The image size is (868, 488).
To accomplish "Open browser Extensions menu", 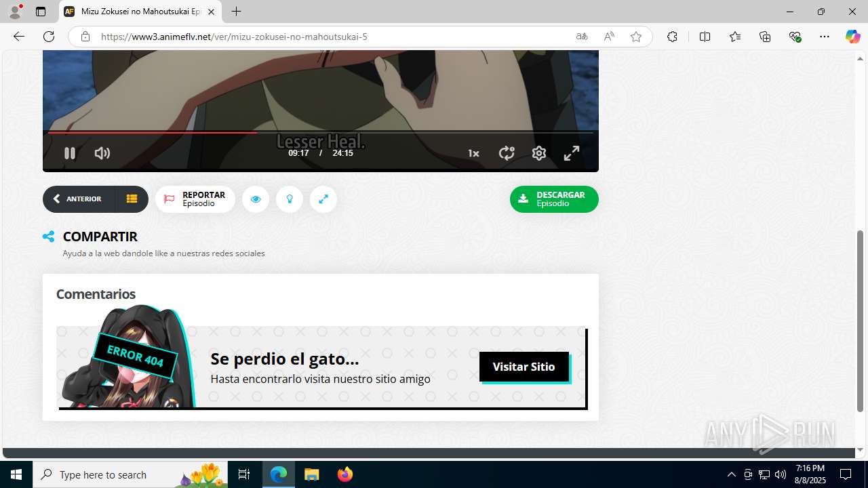I will click(672, 37).
